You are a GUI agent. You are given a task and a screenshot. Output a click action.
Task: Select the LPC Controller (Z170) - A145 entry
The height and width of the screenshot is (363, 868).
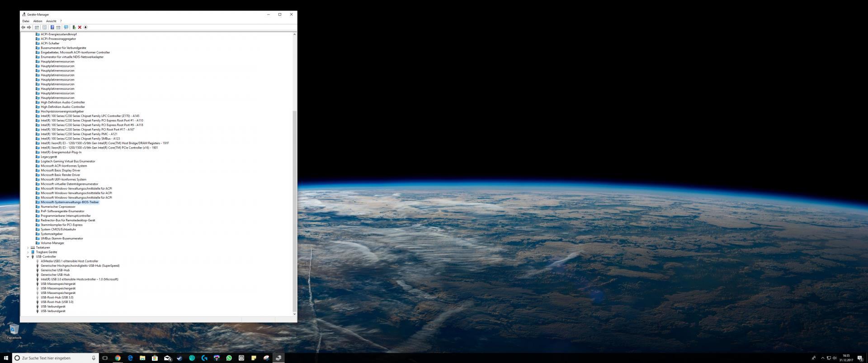tap(90, 116)
